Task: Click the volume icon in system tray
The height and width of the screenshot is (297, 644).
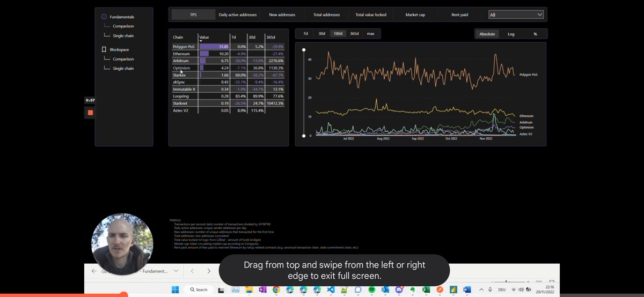Action: [521, 289]
